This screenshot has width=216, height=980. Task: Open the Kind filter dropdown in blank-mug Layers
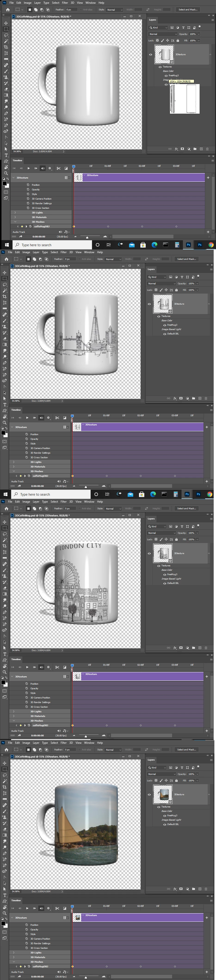158,28
